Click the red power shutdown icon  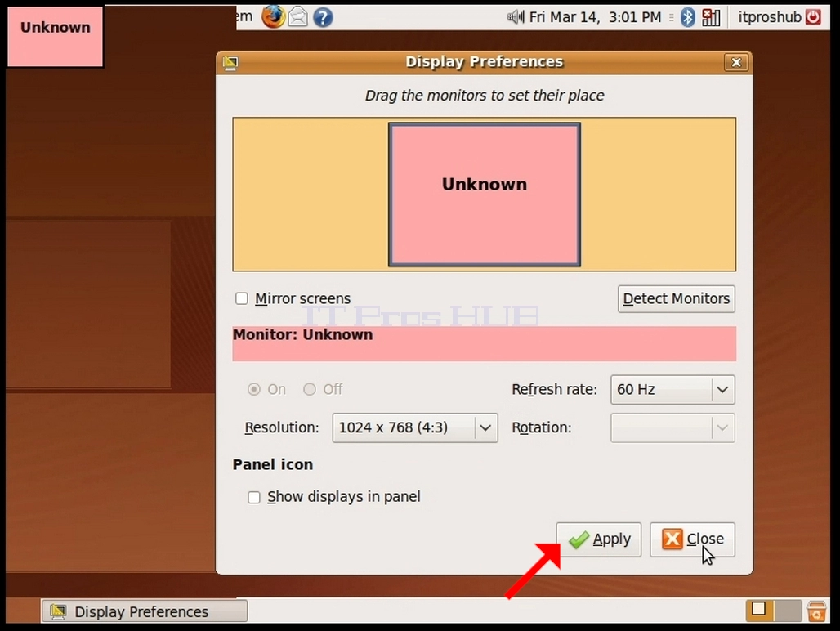(x=813, y=17)
